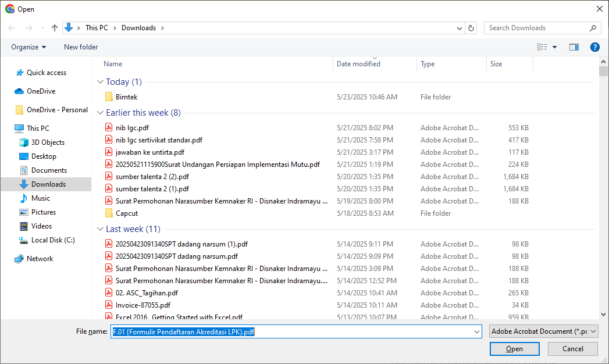Viewport: 609px width, 364px height.
Task: Click New folder in toolbar
Action: [x=81, y=47]
